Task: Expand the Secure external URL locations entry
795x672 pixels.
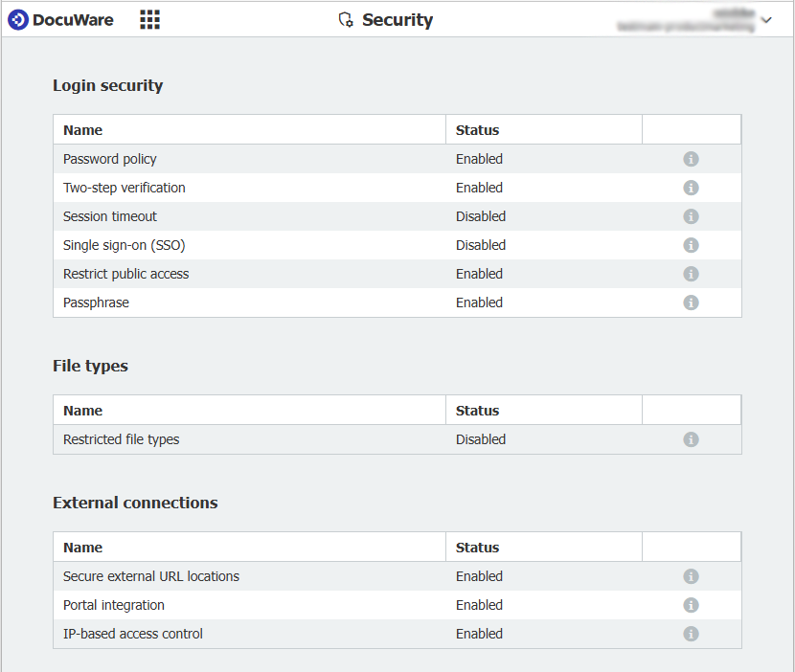Action: 150,576
